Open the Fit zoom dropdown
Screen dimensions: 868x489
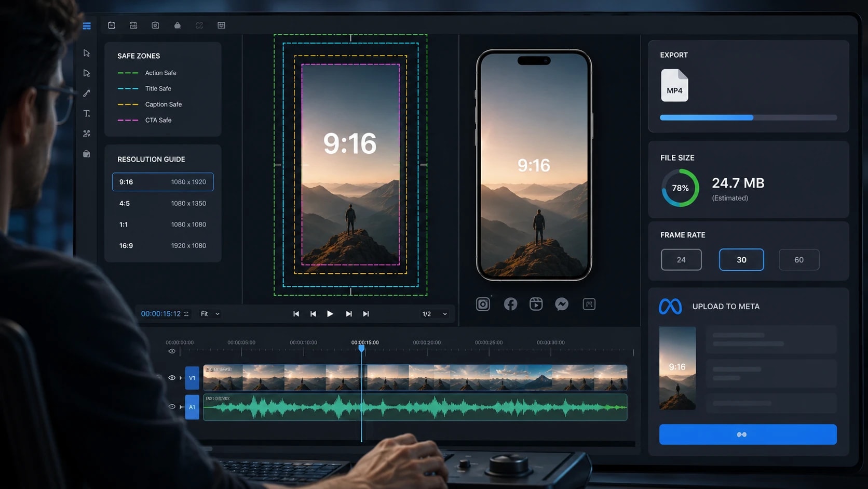coord(210,314)
